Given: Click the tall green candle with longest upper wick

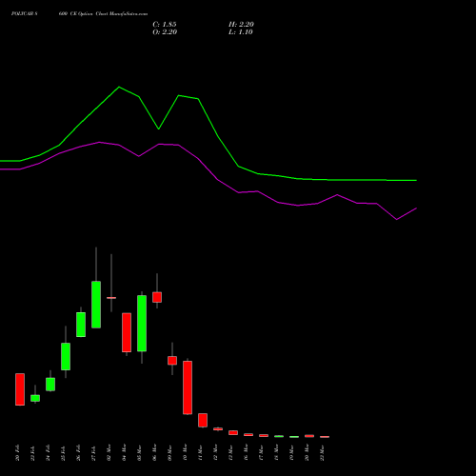Looking at the screenshot, I should (96, 305).
